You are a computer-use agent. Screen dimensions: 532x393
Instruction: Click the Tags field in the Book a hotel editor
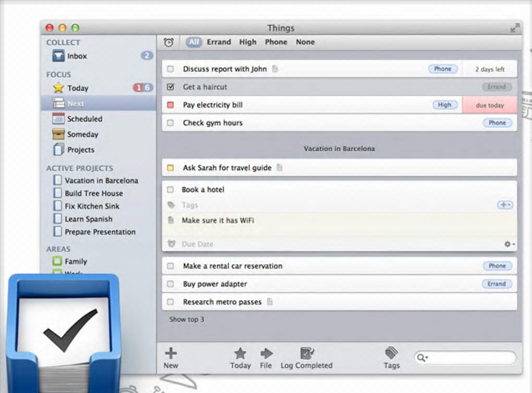pyautogui.click(x=190, y=205)
